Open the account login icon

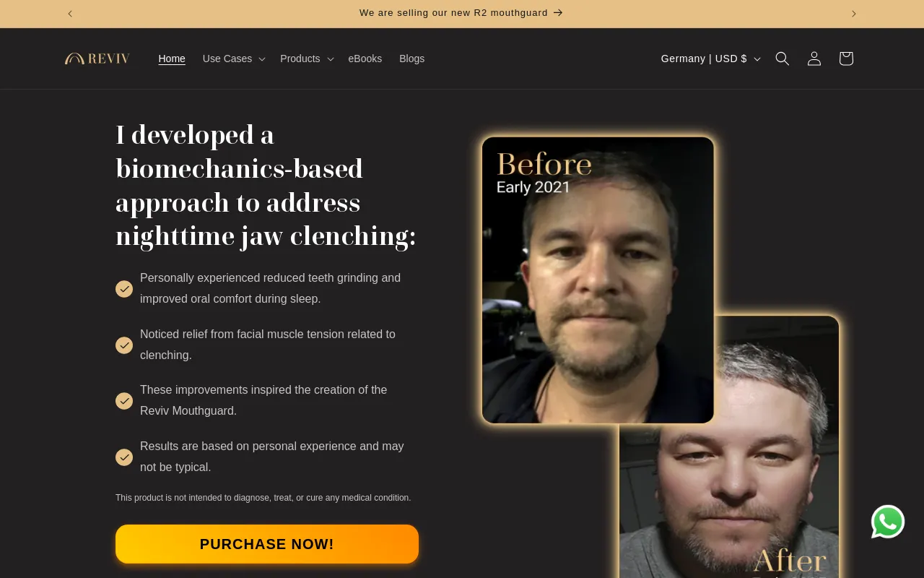[814, 59]
